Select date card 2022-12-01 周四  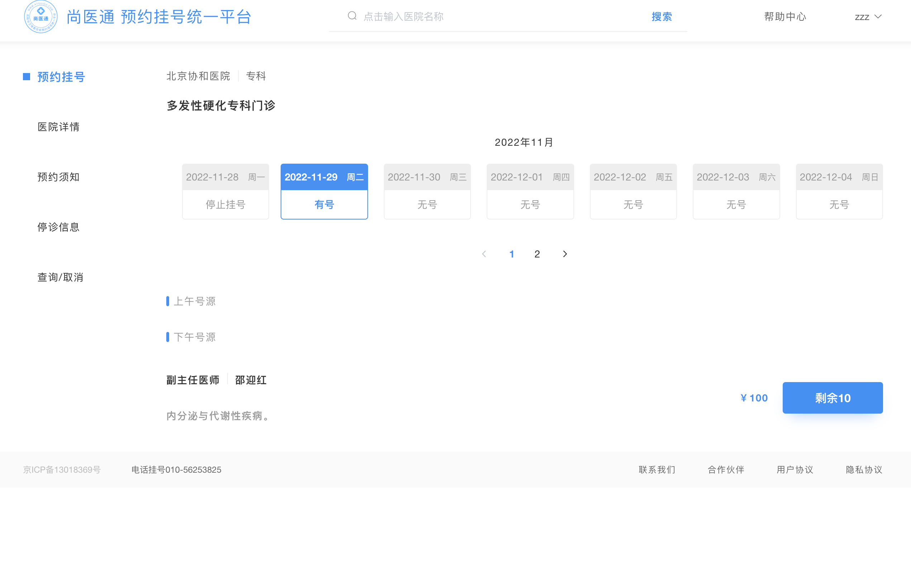pos(530,191)
